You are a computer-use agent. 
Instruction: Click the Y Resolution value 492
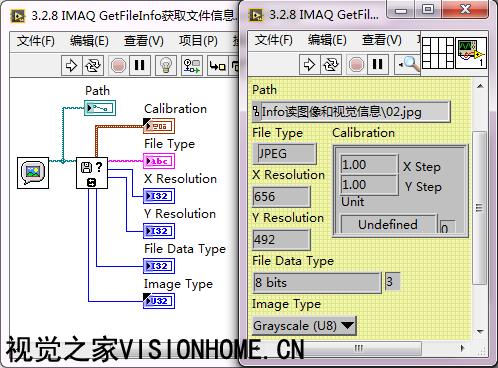(x=281, y=240)
